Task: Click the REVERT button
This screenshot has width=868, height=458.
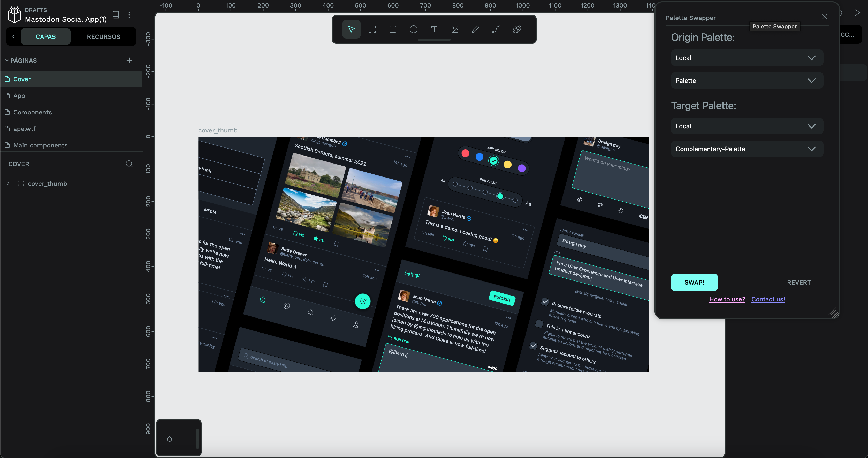Action: pyautogui.click(x=798, y=282)
